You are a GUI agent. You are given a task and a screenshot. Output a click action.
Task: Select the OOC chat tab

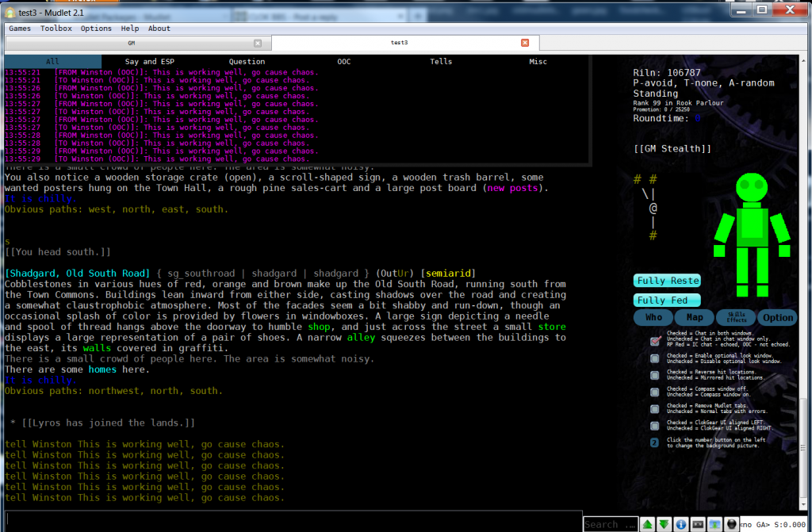click(x=344, y=62)
